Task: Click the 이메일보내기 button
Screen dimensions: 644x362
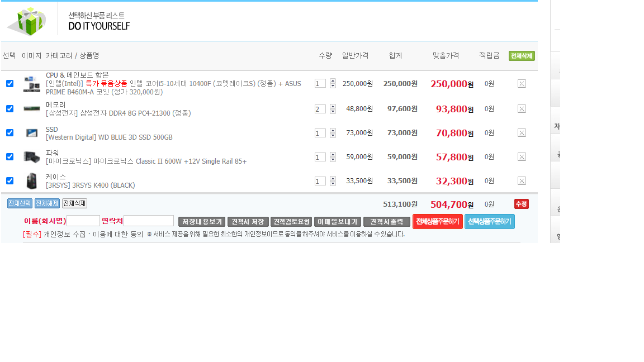Action: (338, 222)
